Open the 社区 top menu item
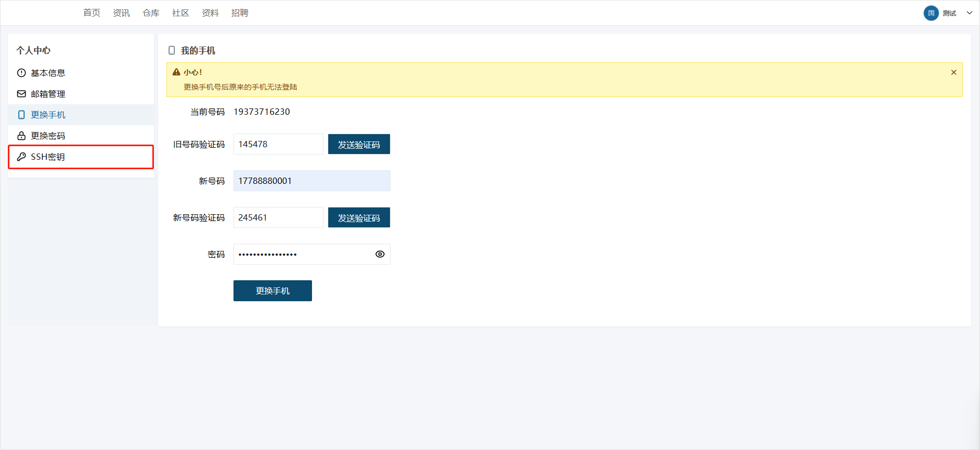The image size is (980, 450). click(181, 13)
